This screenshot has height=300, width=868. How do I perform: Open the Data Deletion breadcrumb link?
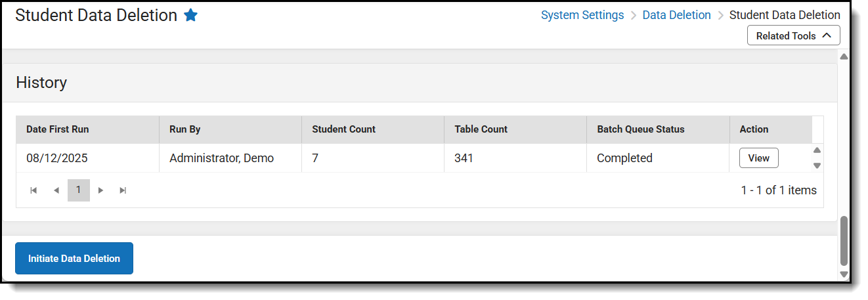[676, 15]
